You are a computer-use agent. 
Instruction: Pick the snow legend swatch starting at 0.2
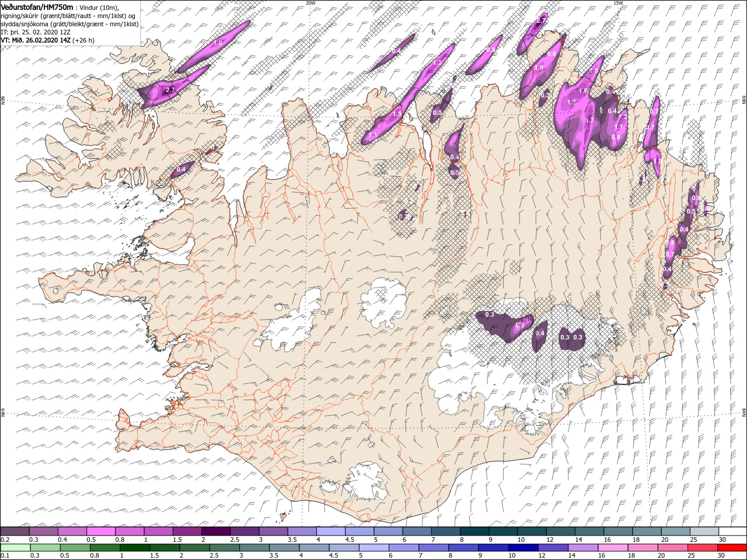(15, 531)
